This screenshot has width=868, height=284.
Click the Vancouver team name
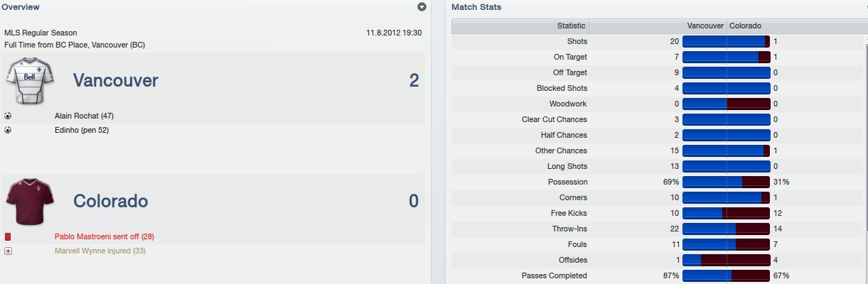click(116, 81)
